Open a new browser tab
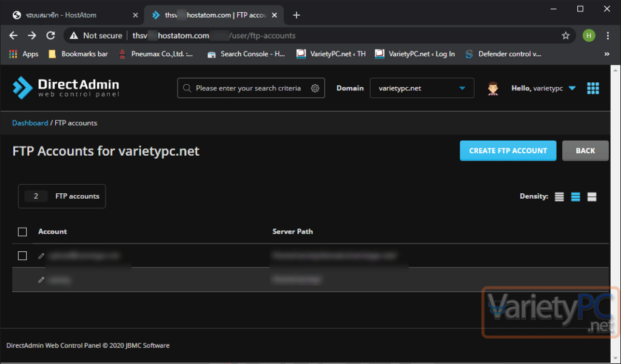This screenshot has height=364, width=621. pos(296,15)
